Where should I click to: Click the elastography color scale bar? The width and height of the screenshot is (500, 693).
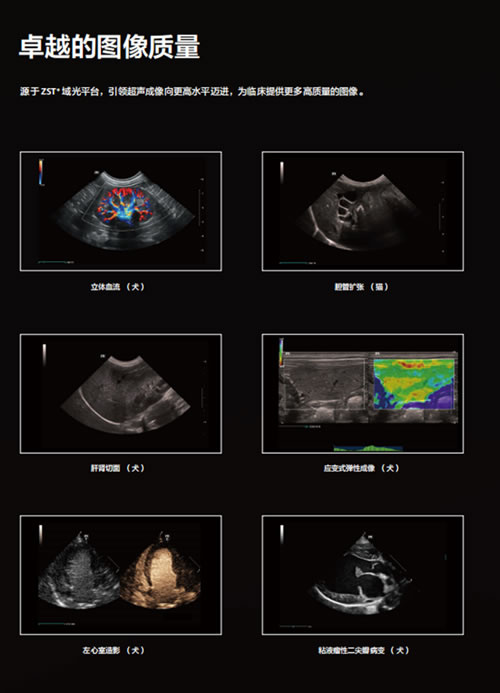pyautogui.click(x=281, y=352)
